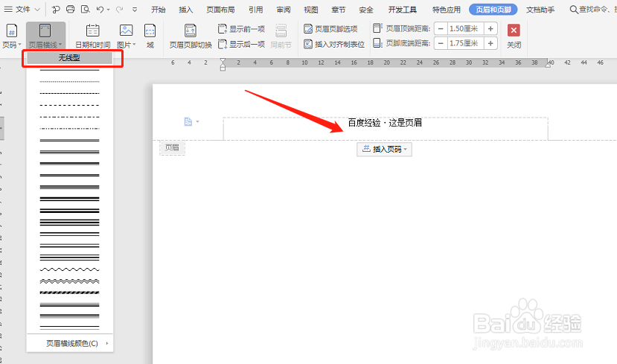This screenshot has height=364, width=617.
Task: Click 插入对齐制表位
Action: tap(334, 44)
